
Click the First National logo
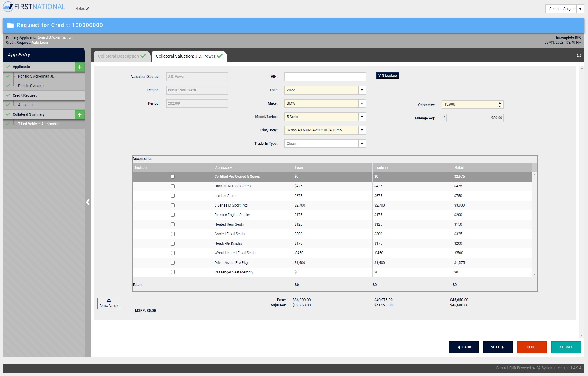(x=34, y=7)
